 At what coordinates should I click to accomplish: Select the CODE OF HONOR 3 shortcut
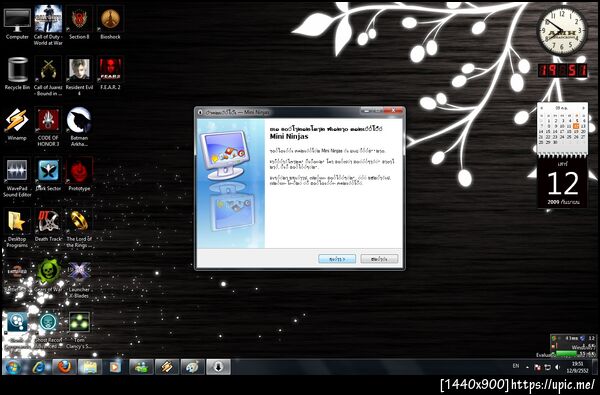[x=48, y=126]
